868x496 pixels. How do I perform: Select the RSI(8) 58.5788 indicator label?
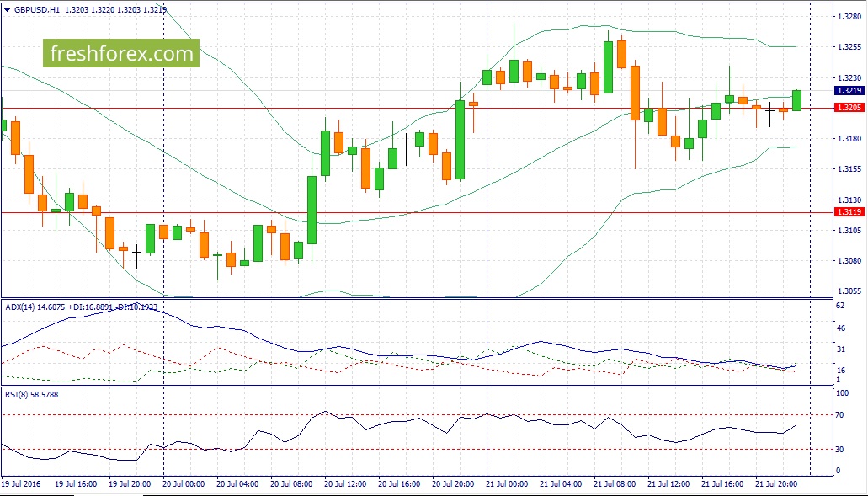31,395
